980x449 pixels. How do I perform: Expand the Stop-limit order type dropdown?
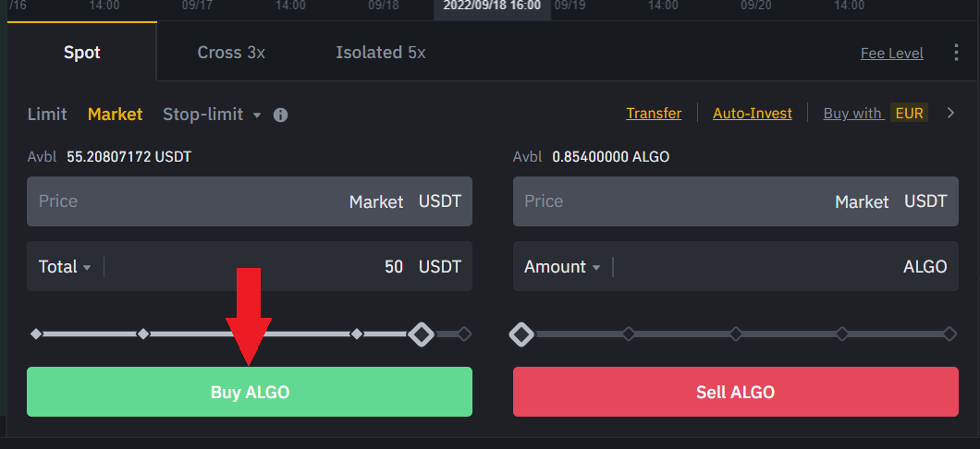click(x=257, y=115)
